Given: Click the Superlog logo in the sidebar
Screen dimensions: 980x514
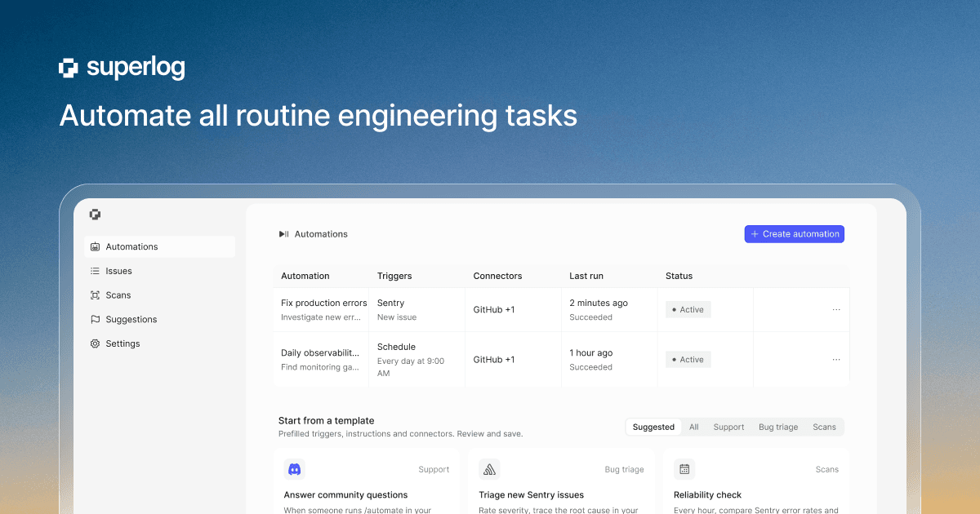Looking at the screenshot, I should point(95,215).
